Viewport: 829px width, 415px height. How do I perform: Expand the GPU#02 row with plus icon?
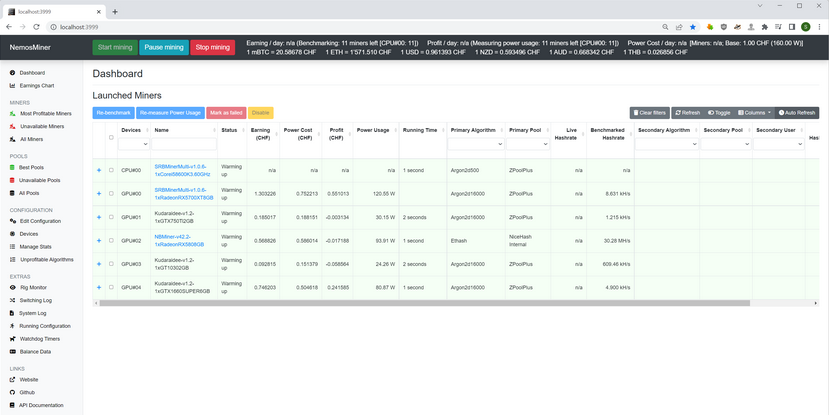coord(99,241)
